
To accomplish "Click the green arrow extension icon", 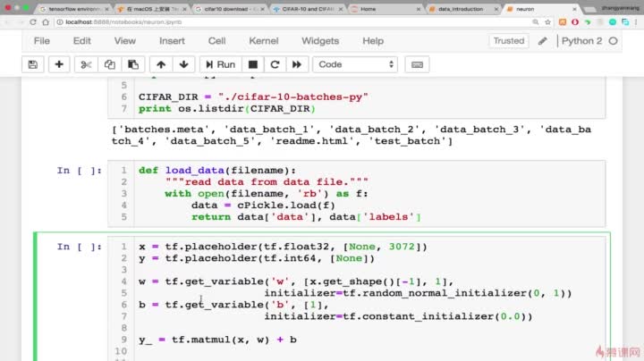I will point(588,22).
